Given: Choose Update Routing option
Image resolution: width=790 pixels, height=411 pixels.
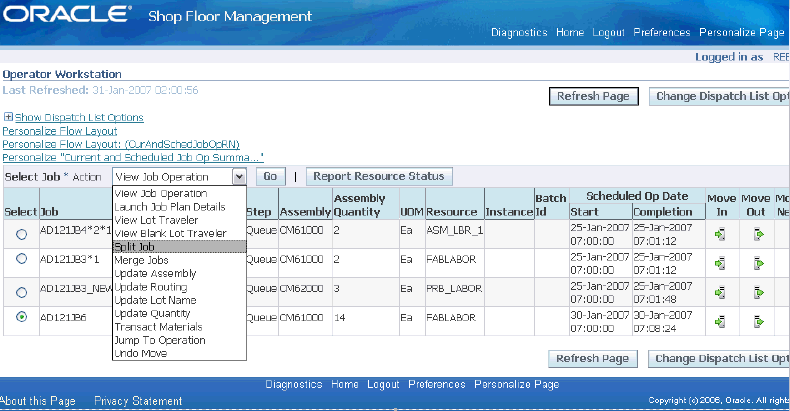Looking at the screenshot, I should pos(179,287).
